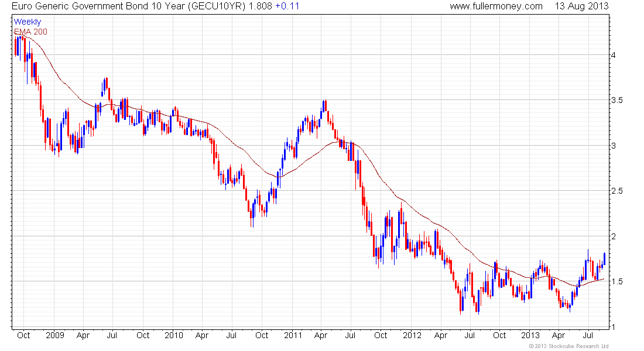The width and height of the screenshot is (644, 351).
Task: Click the 'Apr' label right after 2012
Action: [x=440, y=335]
